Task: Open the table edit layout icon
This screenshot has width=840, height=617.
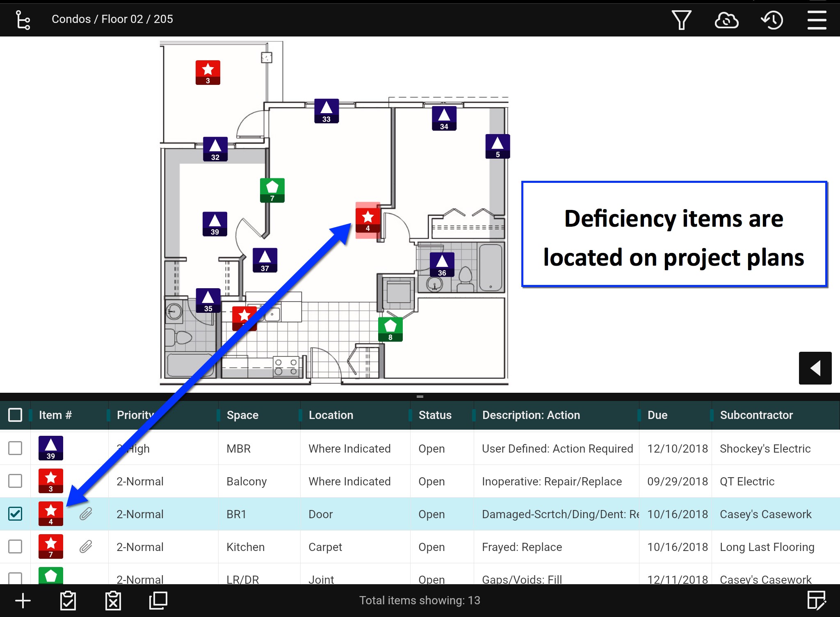Action: tap(816, 601)
